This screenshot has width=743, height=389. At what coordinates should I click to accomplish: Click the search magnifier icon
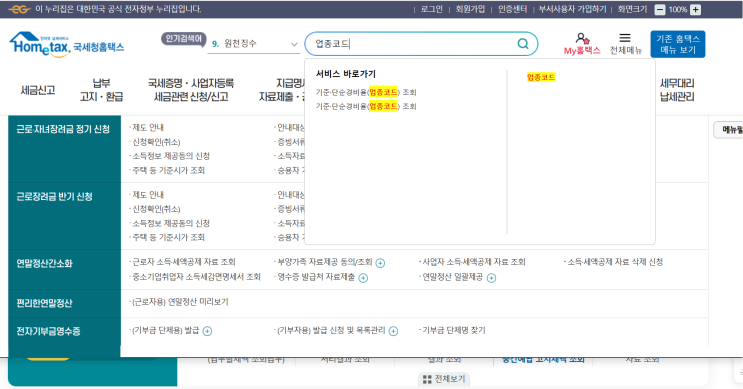click(x=523, y=44)
